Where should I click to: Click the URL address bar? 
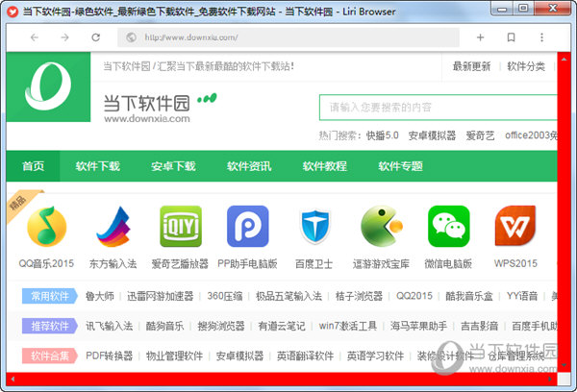pyautogui.click(x=288, y=38)
